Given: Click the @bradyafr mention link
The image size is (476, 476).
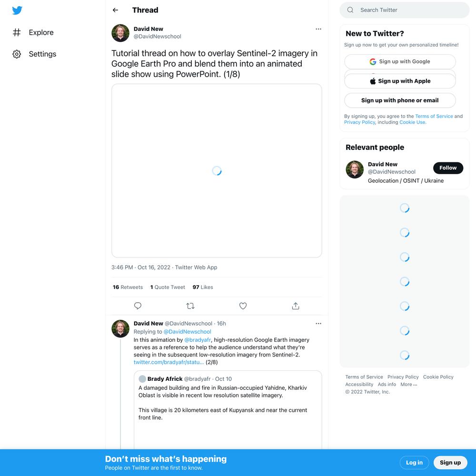Looking at the screenshot, I should (198, 340).
